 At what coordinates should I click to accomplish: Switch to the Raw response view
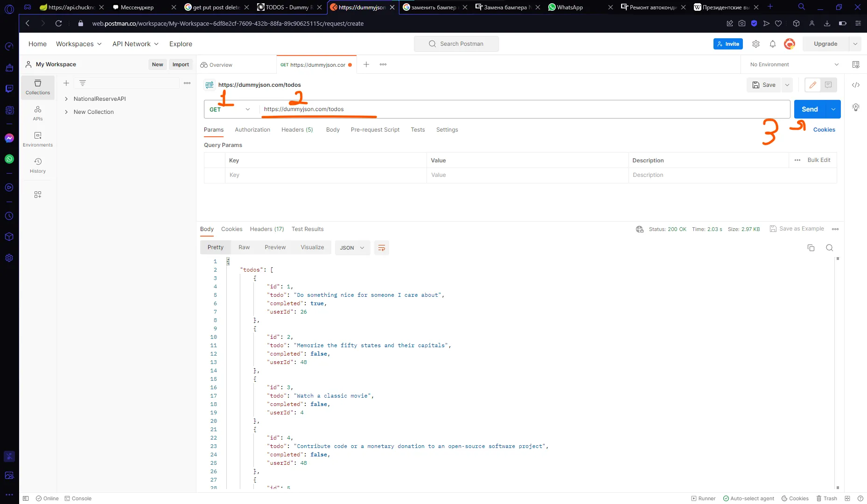(244, 247)
